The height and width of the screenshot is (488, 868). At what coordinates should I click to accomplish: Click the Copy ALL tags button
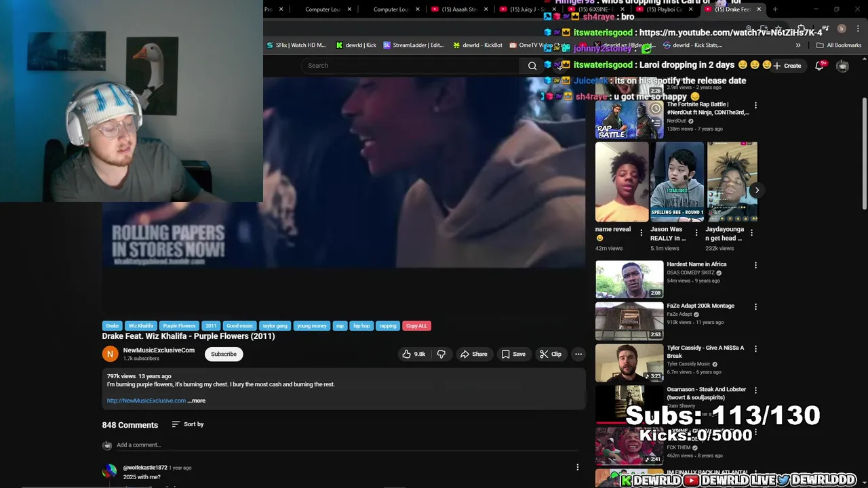click(x=416, y=326)
